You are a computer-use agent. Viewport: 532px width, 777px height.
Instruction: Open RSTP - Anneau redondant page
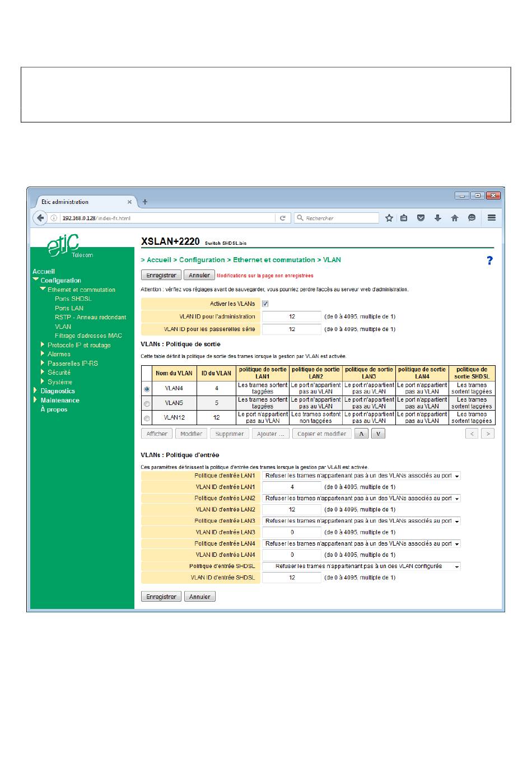pos(91,317)
